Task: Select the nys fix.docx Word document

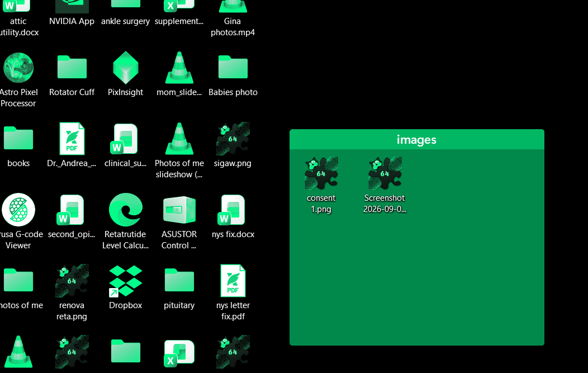Action: tap(233, 216)
